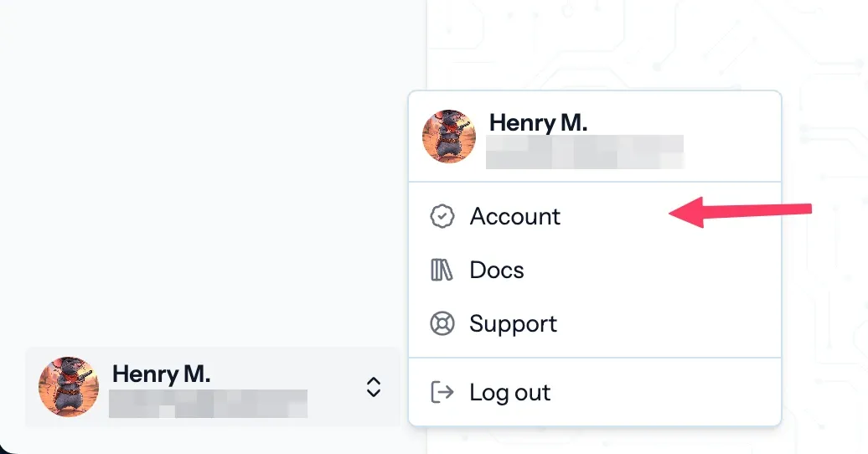Open the Account menu item

point(514,217)
